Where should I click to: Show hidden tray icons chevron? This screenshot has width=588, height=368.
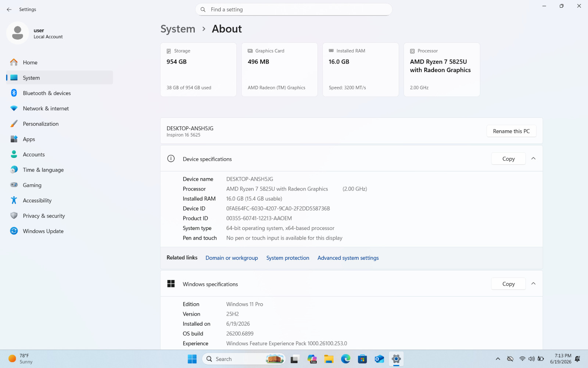coord(498,359)
